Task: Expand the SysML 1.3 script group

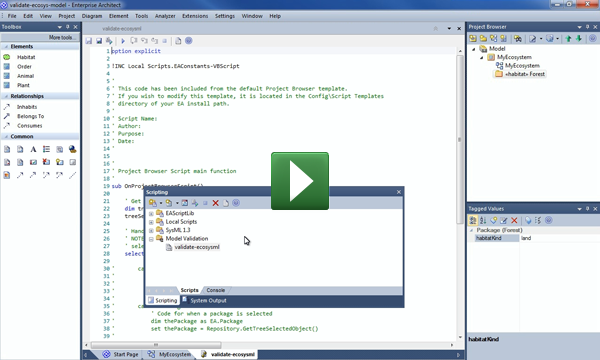Action: point(151,230)
